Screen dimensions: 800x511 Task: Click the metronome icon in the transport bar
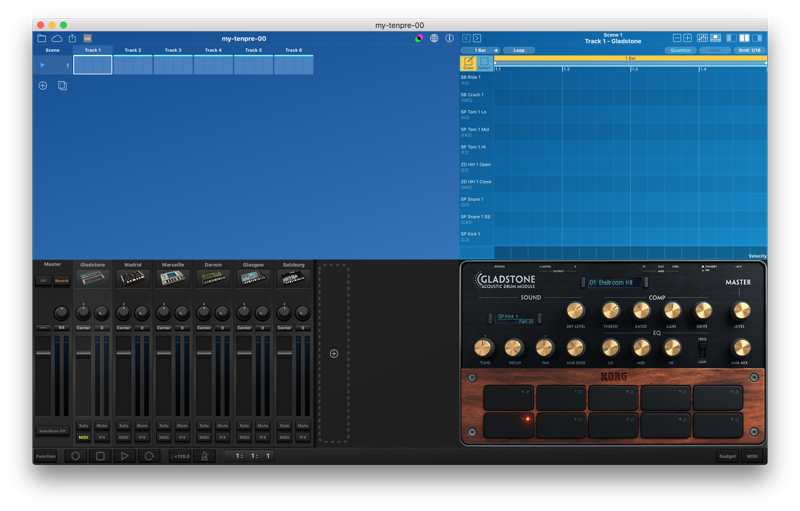point(205,456)
